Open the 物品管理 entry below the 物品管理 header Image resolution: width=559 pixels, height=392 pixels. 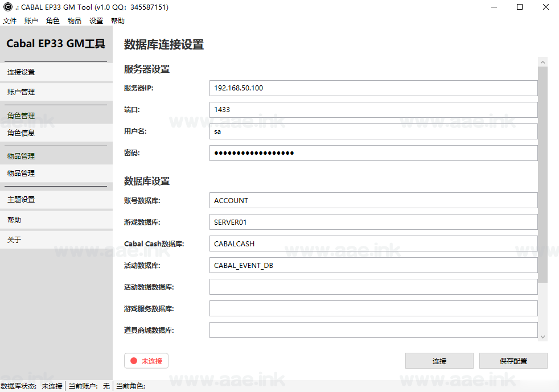56,174
